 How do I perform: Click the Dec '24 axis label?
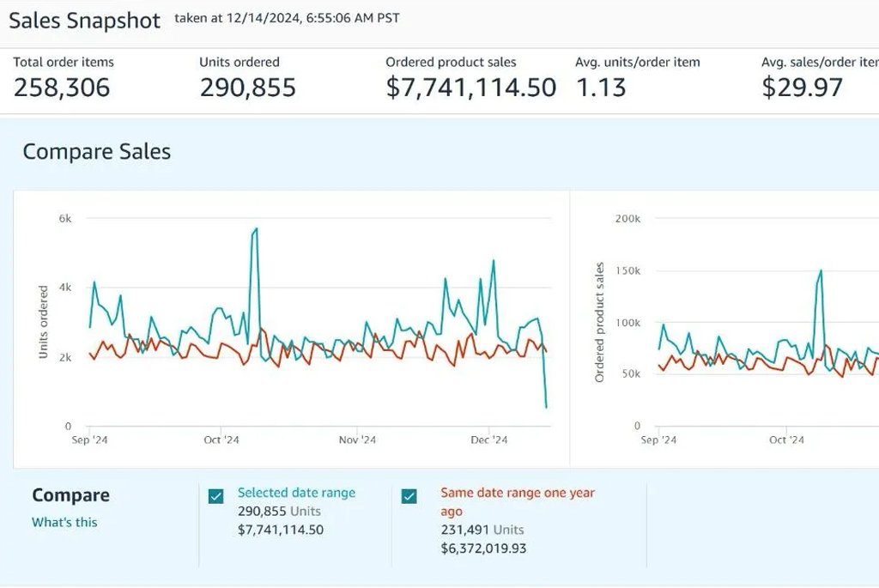488,440
